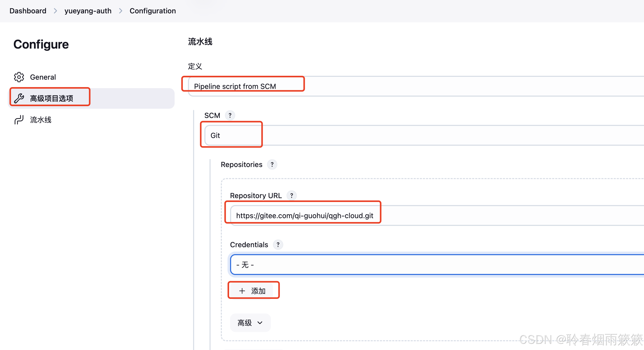This screenshot has height=350, width=644.
Task: Open yueyang-auth breadcrumb link
Action: click(x=88, y=11)
